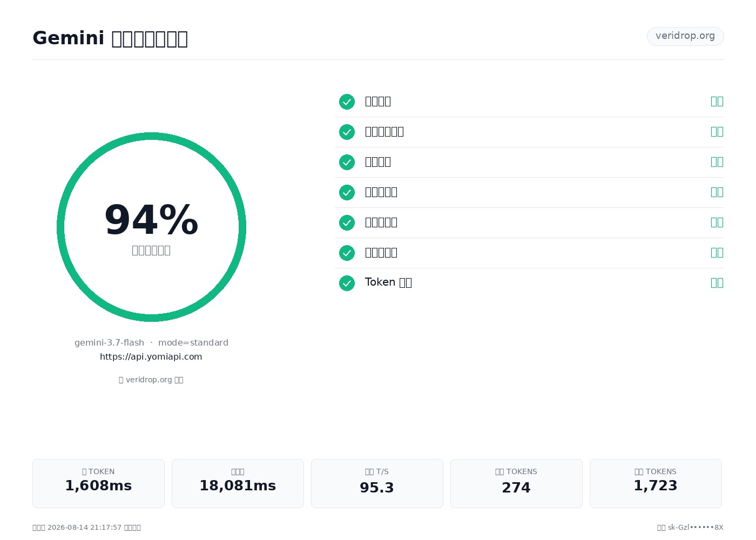Click the 94% circular score ring
The image size is (756, 540).
pos(151,227)
